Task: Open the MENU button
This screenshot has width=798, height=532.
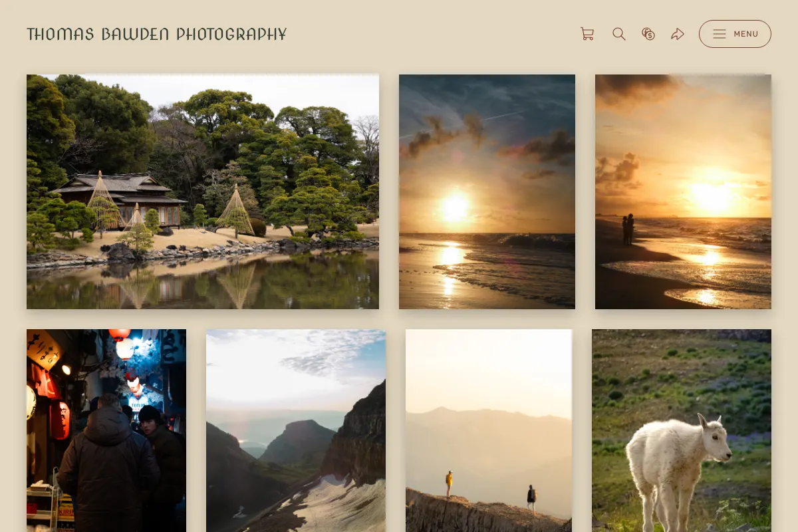Action: pos(735,34)
